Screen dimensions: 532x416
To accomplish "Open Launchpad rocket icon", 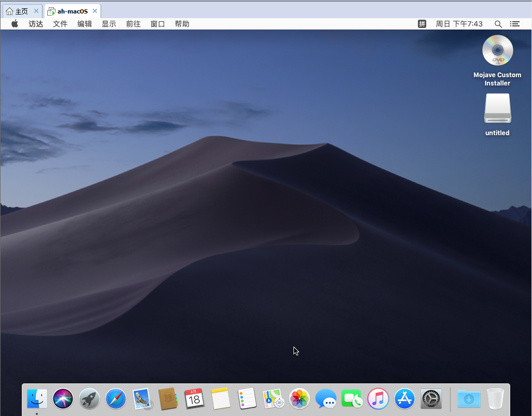I will pyautogui.click(x=90, y=398).
